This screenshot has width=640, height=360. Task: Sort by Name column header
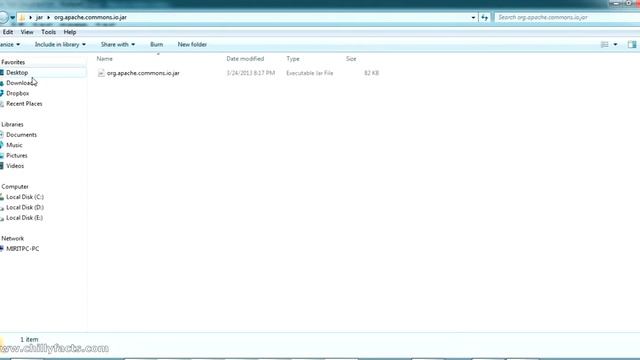click(104, 59)
